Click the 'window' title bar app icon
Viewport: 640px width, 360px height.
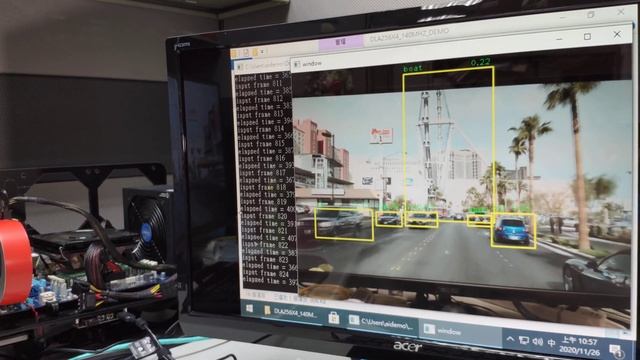[297, 64]
